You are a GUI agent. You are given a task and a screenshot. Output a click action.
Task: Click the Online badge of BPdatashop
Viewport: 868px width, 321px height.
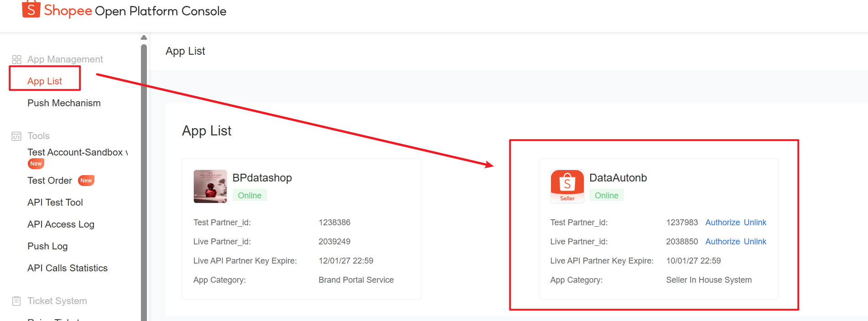(249, 195)
